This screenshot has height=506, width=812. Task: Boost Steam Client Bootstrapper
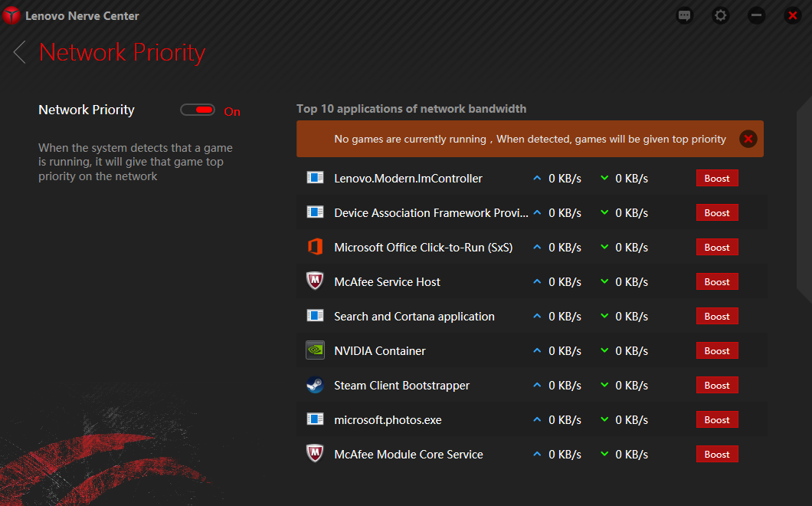[x=717, y=385]
